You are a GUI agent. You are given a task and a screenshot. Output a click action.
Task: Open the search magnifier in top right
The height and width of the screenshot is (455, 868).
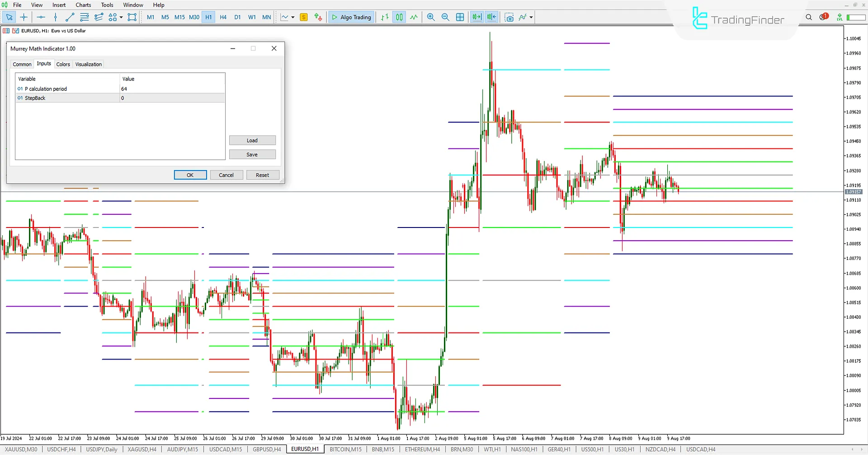pos(809,17)
